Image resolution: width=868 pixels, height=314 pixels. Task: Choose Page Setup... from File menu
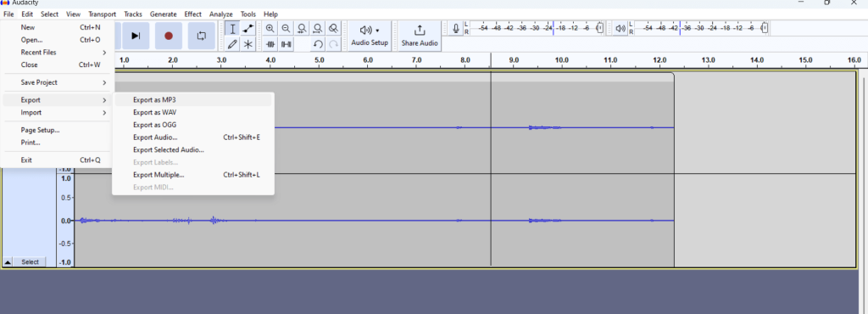(x=58, y=130)
